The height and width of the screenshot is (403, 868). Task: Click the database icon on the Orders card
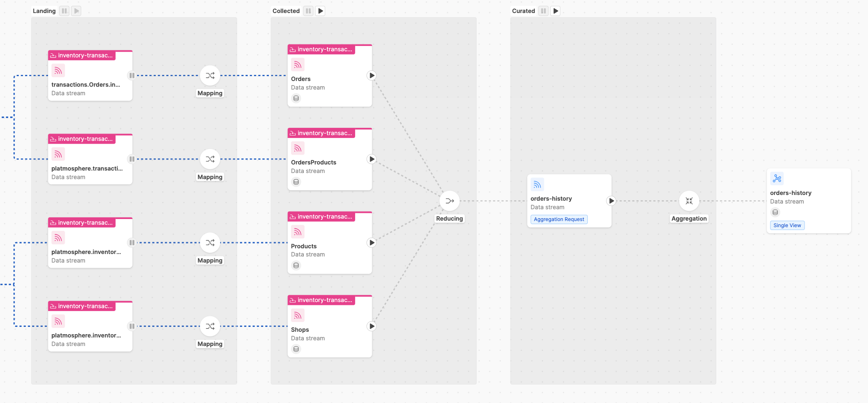tap(296, 98)
